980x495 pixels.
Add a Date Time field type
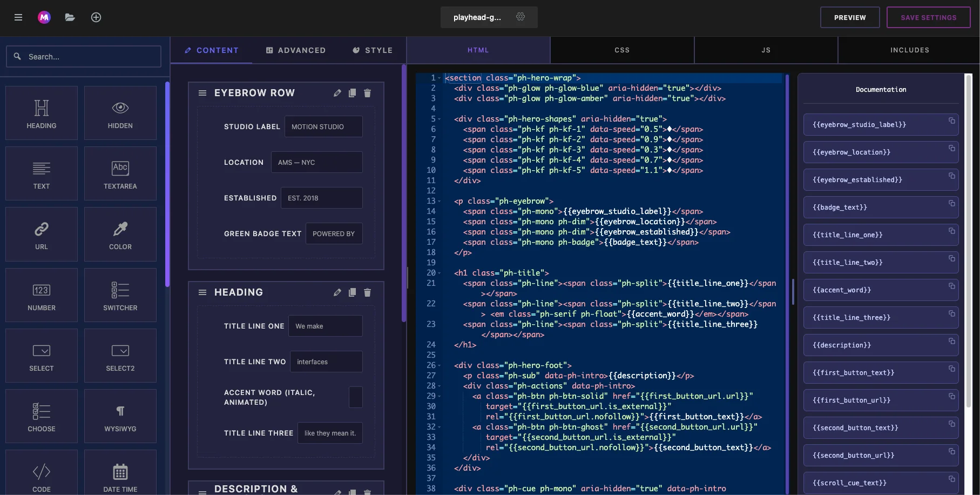[x=120, y=473]
